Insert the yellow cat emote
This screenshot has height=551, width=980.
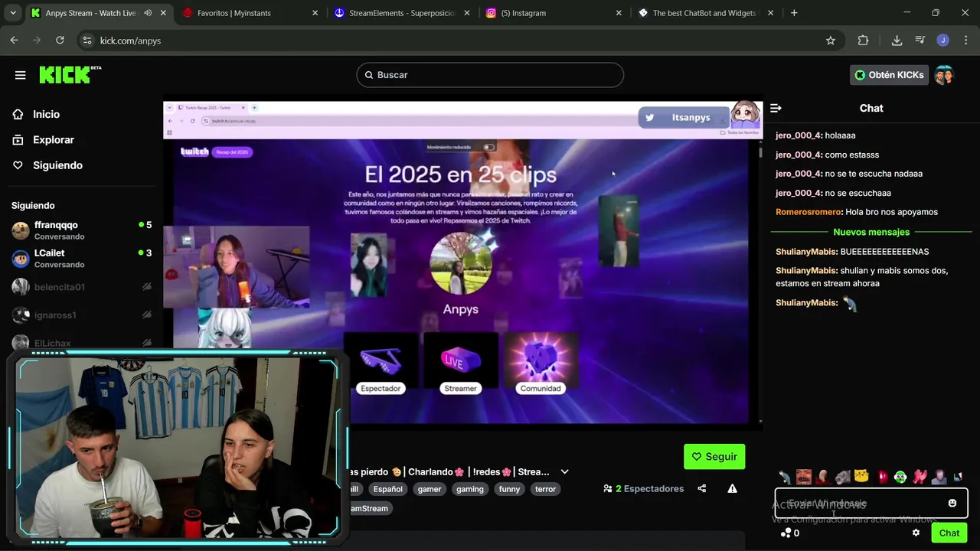click(x=861, y=477)
